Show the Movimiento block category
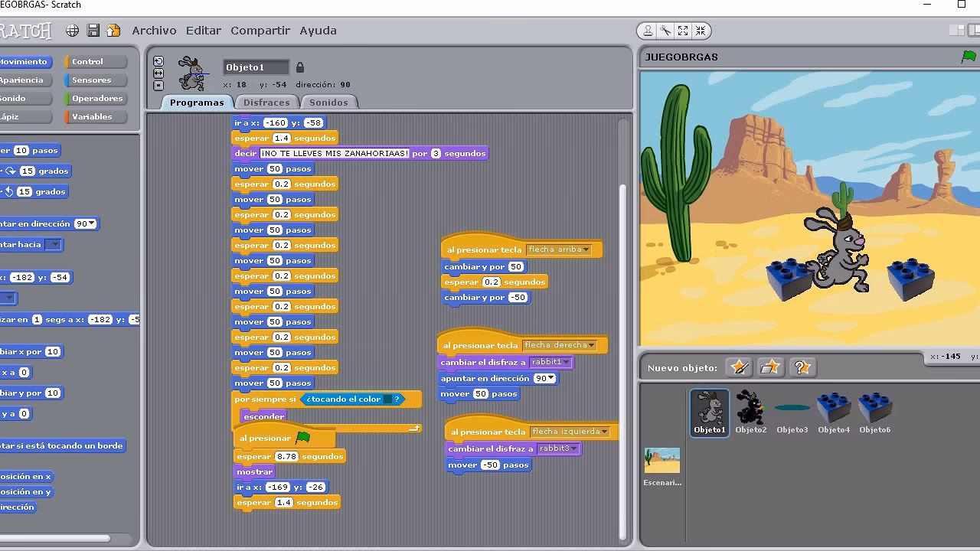980x551 pixels. coord(25,61)
